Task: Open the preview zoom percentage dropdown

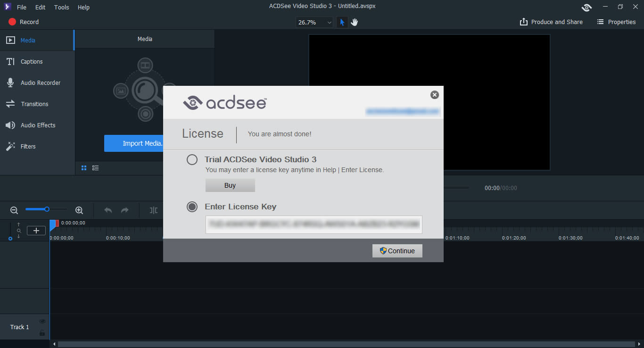Action: point(314,22)
